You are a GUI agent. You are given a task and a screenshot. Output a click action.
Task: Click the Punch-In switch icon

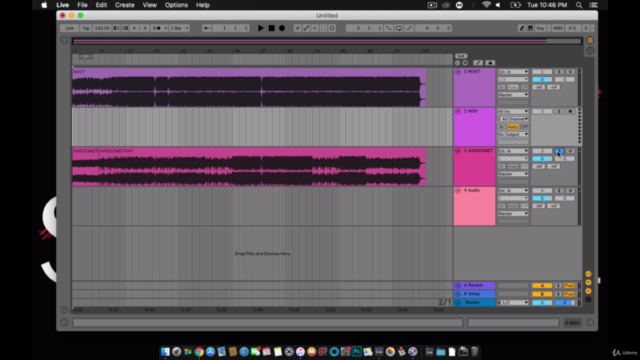point(389,28)
